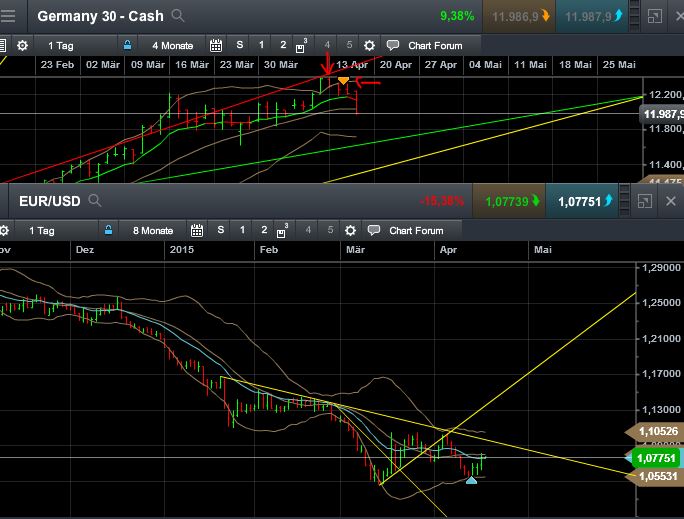
Task: Click the blue up marker on the EUR/USD chart
Action: click(x=471, y=480)
